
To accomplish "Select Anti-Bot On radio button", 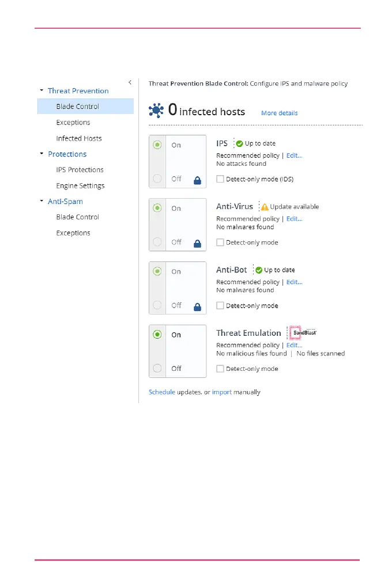I will pos(157,271).
